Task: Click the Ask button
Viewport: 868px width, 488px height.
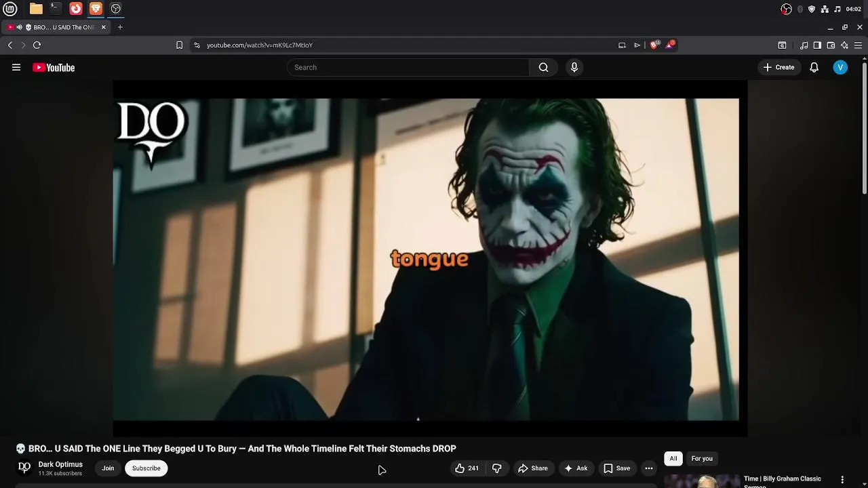Action: point(576,468)
